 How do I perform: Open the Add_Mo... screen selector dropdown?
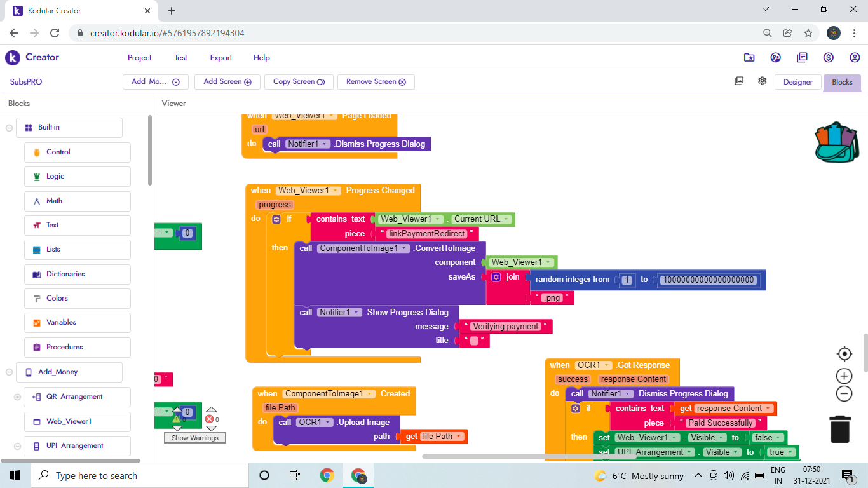click(156, 81)
